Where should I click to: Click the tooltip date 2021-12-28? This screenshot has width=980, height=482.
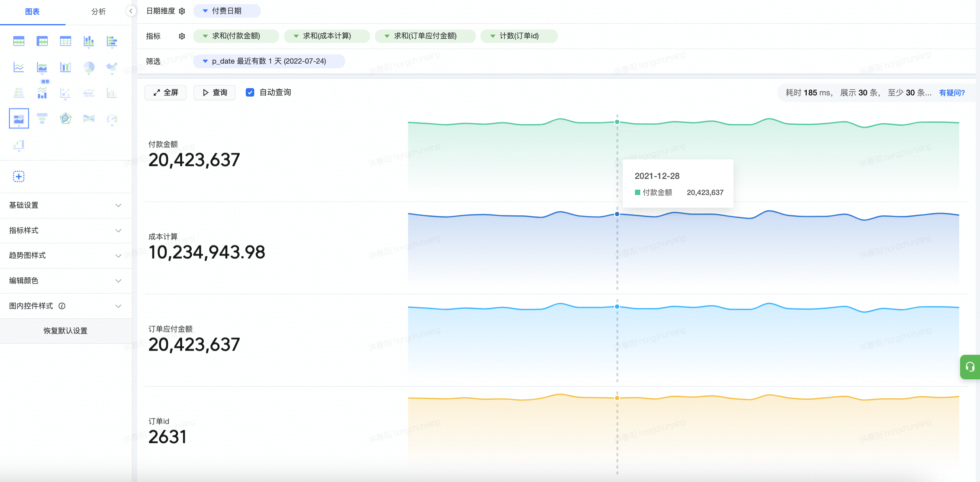pos(657,176)
